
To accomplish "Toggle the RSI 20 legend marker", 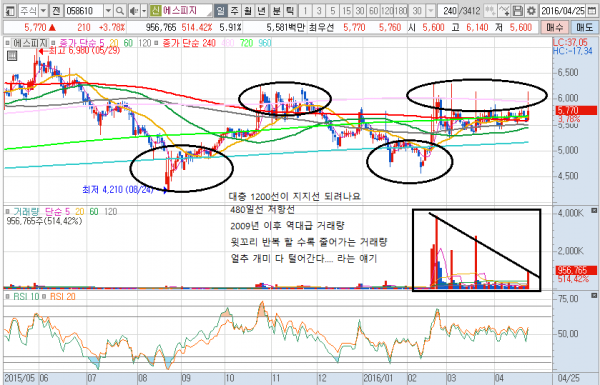I will [44, 297].
